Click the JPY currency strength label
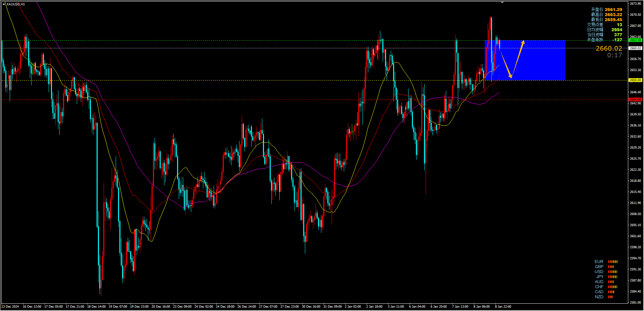This screenshot has width=644, height=311. (600, 277)
